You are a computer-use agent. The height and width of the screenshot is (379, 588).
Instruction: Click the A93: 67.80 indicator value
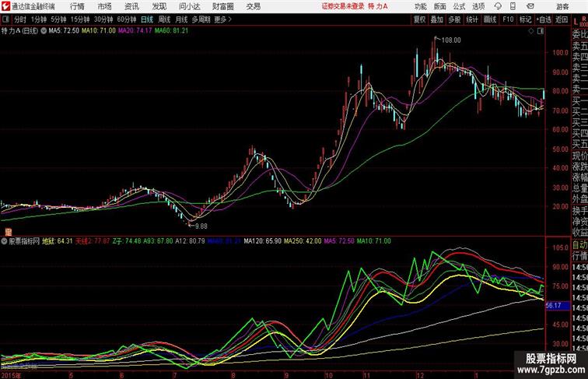pos(158,241)
